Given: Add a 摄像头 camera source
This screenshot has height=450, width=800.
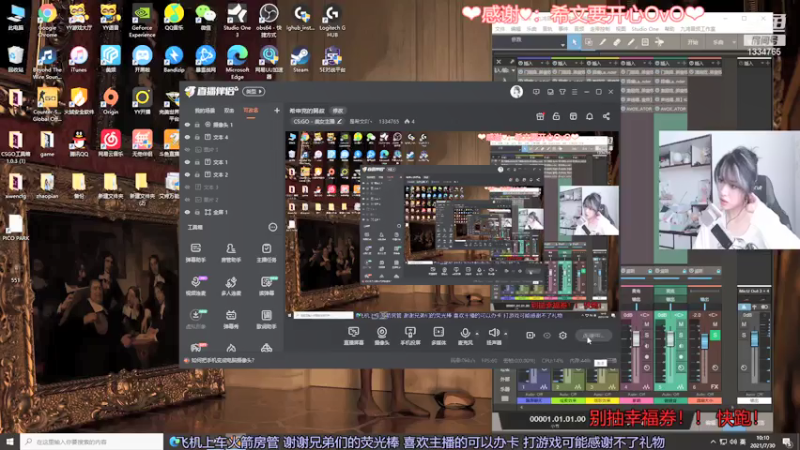Looking at the screenshot, I should click(382, 336).
